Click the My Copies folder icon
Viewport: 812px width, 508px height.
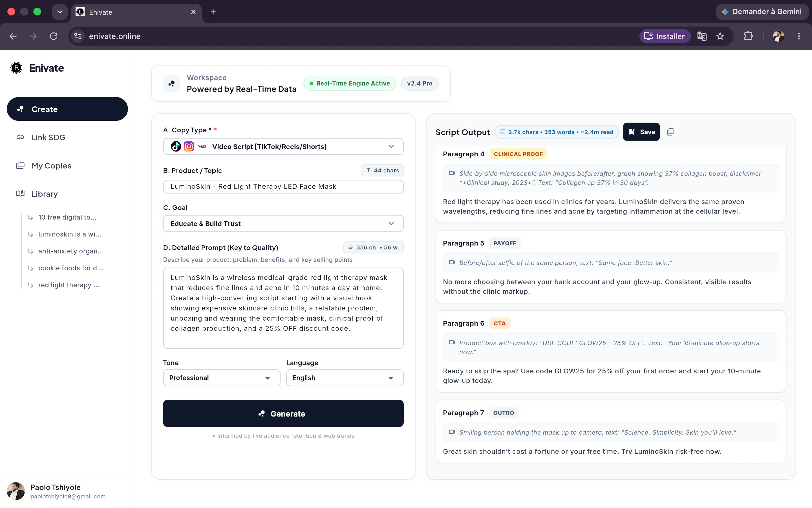[x=20, y=165]
